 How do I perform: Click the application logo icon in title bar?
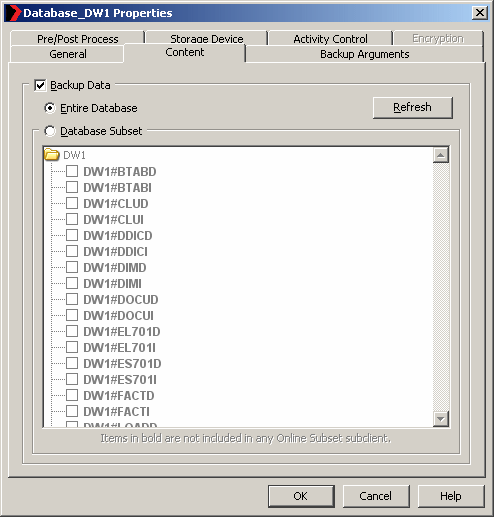click(13, 13)
